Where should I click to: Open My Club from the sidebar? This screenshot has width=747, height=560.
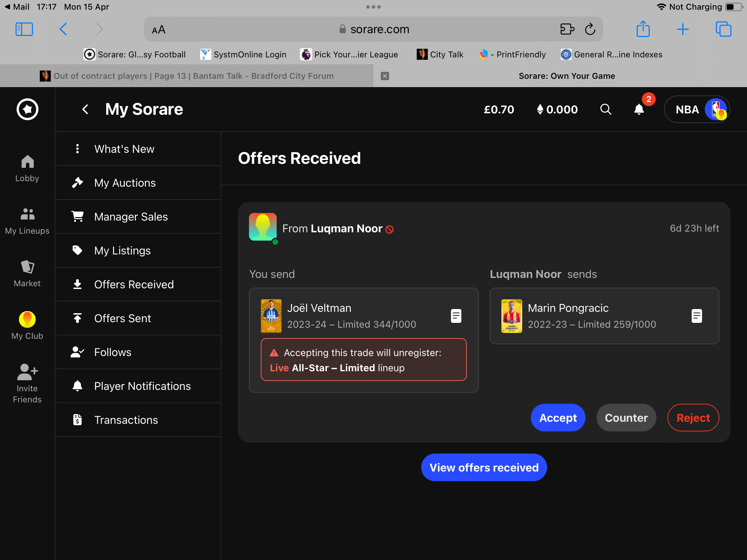(27, 326)
